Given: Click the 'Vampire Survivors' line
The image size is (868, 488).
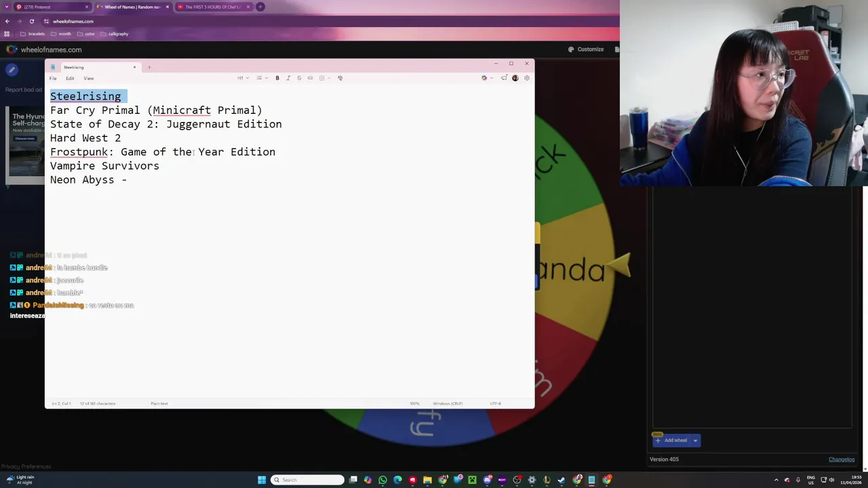Looking at the screenshot, I should tap(104, 166).
